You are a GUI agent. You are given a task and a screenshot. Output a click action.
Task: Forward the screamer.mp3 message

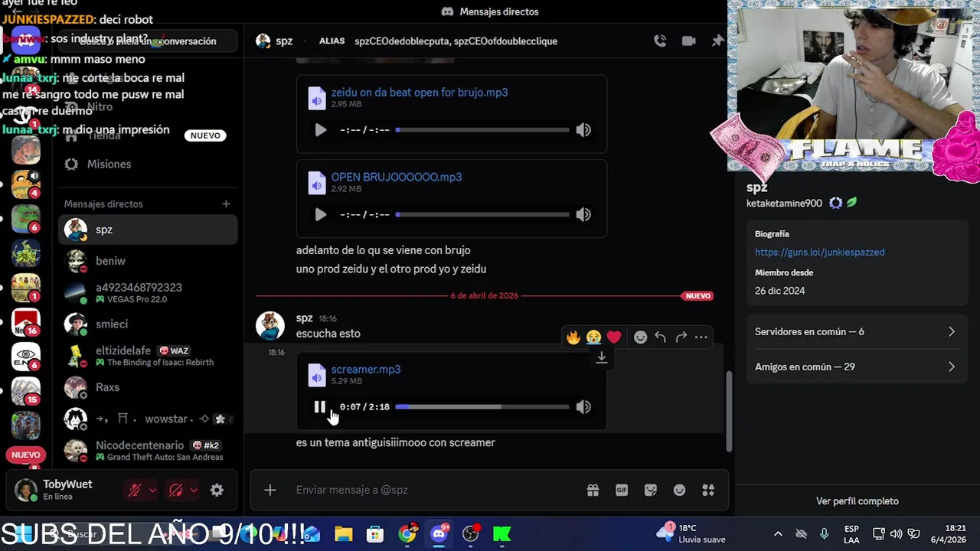click(x=681, y=337)
